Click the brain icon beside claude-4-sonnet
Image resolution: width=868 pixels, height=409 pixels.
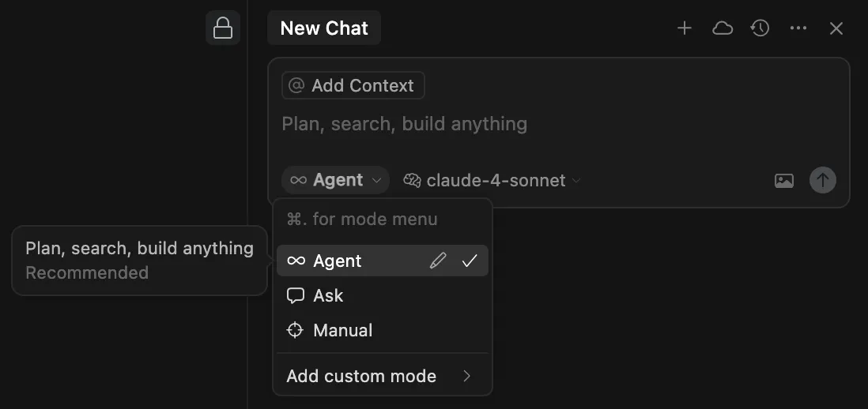pos(412,180)
